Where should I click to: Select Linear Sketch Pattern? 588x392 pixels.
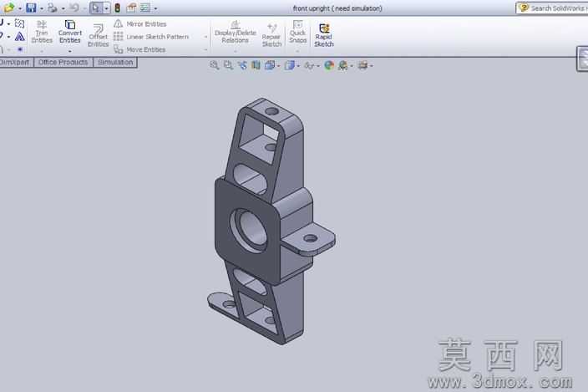pyautogui.click(x=151, y=37)
